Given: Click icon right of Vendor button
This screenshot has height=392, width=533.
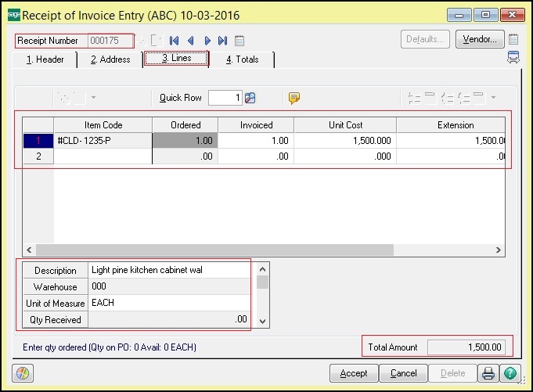Looking at the screenshot, I should (x=513, y=39).
